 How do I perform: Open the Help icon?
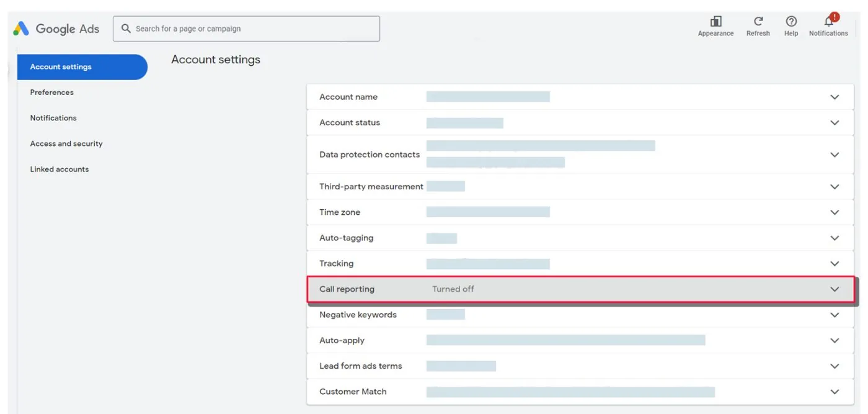[x=791, y=22]
